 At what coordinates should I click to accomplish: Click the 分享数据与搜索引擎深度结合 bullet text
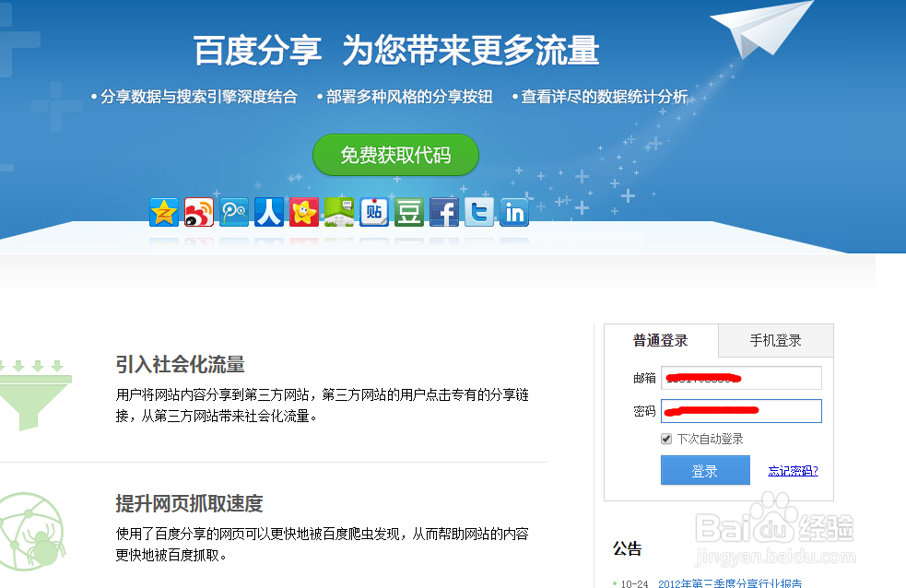199,97
